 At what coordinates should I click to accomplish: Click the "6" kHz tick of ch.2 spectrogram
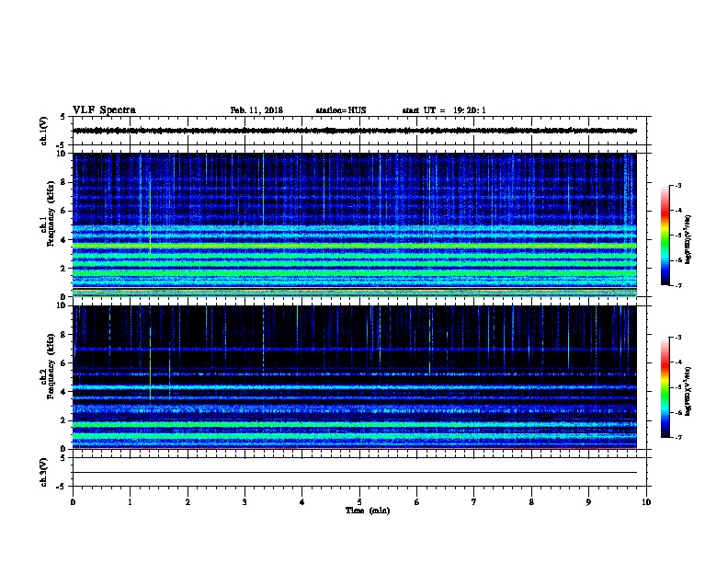[x=63, y=363]
